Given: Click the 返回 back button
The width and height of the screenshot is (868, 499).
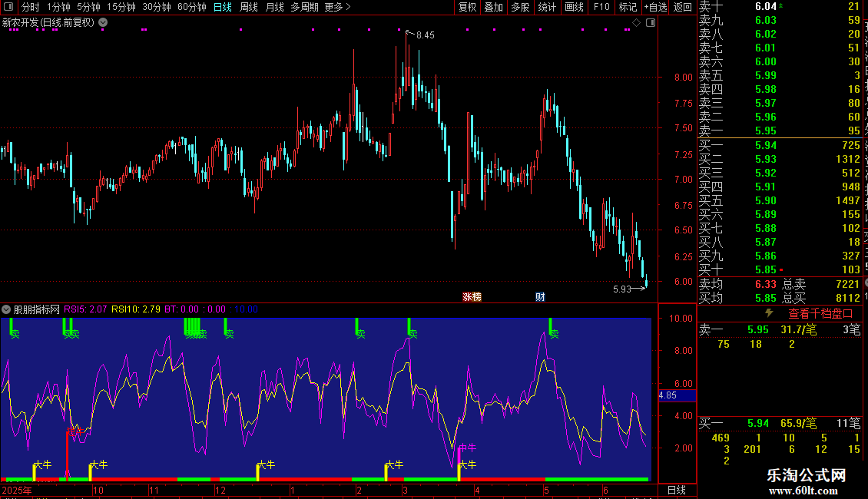Looking at the screenshot, I should point(683,7).
